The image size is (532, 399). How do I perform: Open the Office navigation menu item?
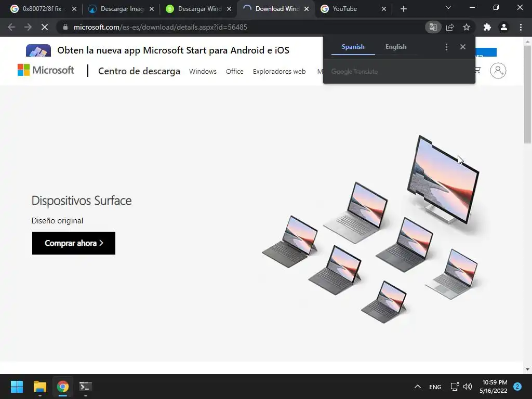[235, 72]
